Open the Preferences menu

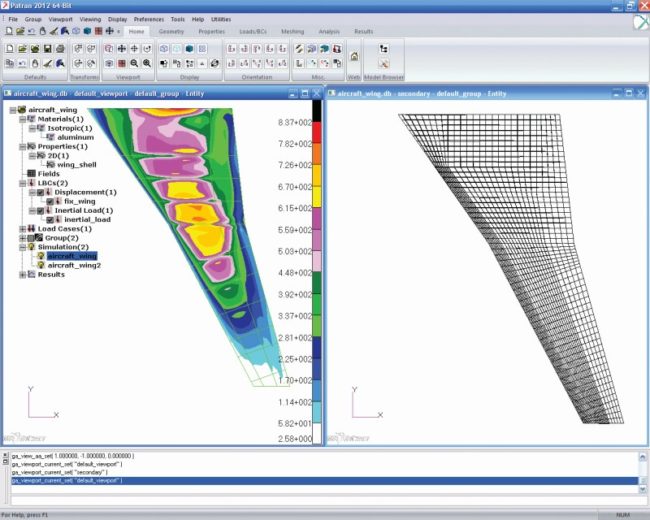tap(149, 19)
